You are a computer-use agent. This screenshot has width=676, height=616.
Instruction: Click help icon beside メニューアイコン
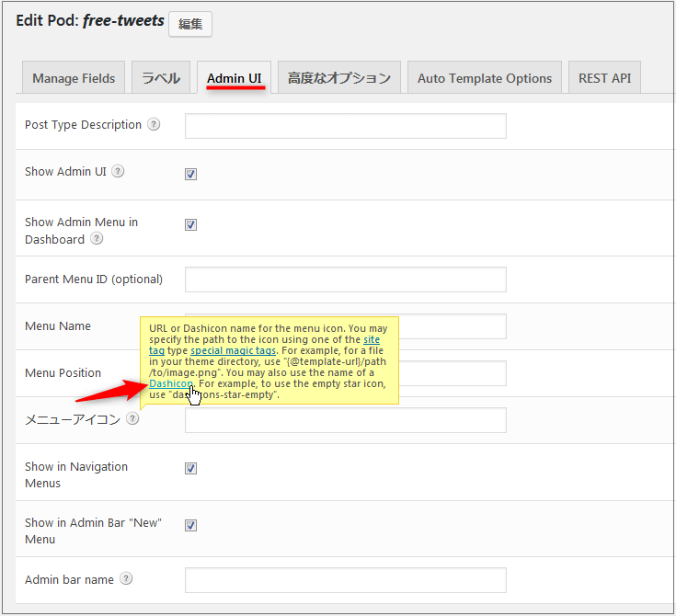pos(132,418)
